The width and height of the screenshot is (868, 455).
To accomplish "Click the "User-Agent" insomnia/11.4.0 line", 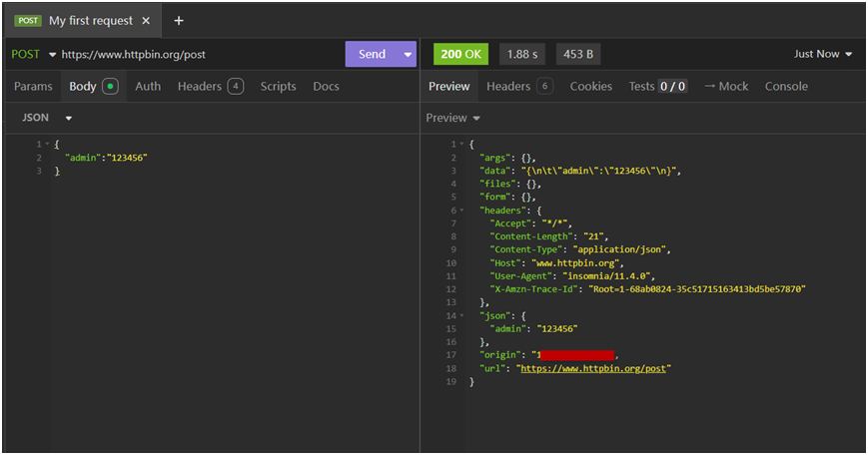I will (572, 275).
